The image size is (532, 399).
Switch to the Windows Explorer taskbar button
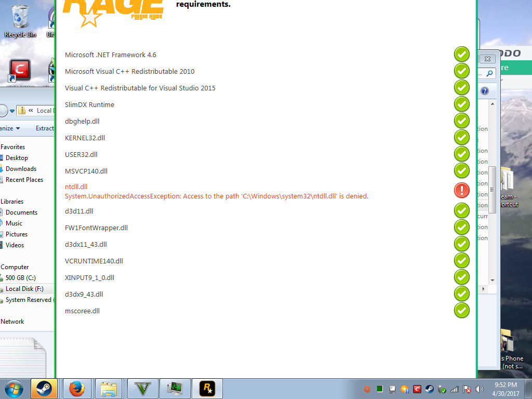pos(109,389)
